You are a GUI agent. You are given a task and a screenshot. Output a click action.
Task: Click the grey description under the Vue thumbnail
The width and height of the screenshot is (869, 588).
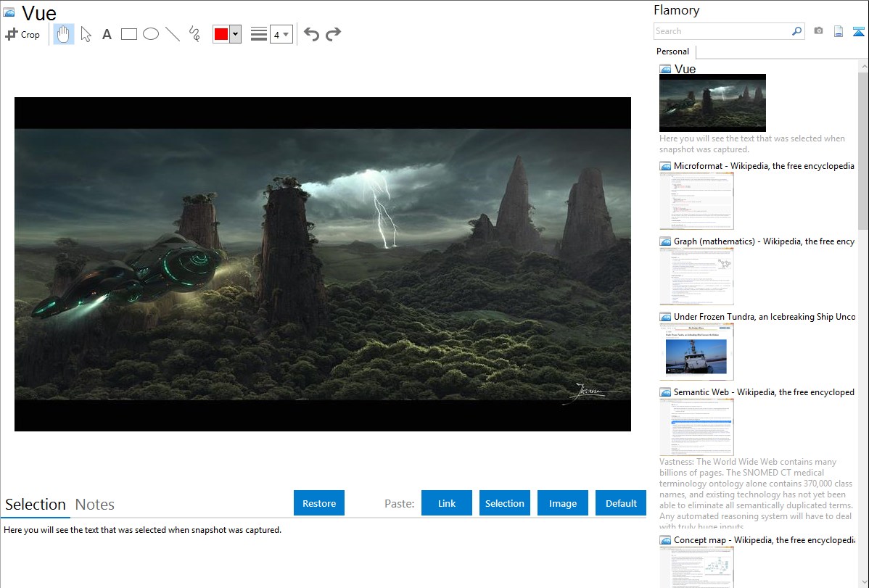click(752, 144)
